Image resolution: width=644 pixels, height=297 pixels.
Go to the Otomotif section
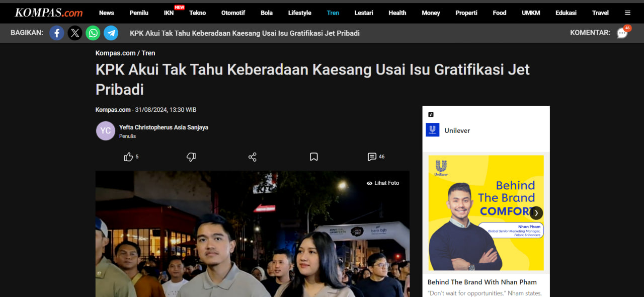(x=233, y=13)
